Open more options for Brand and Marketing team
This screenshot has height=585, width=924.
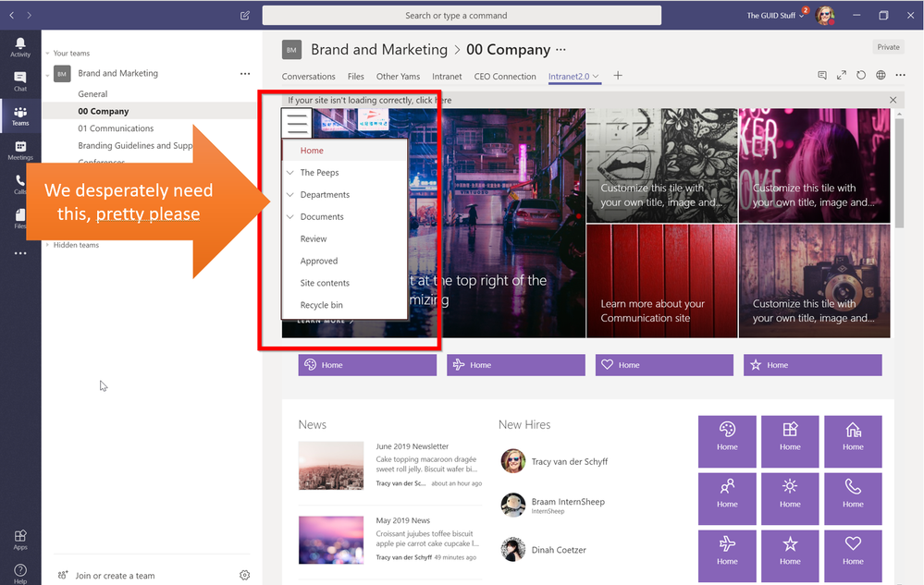(x=245, y=74)
